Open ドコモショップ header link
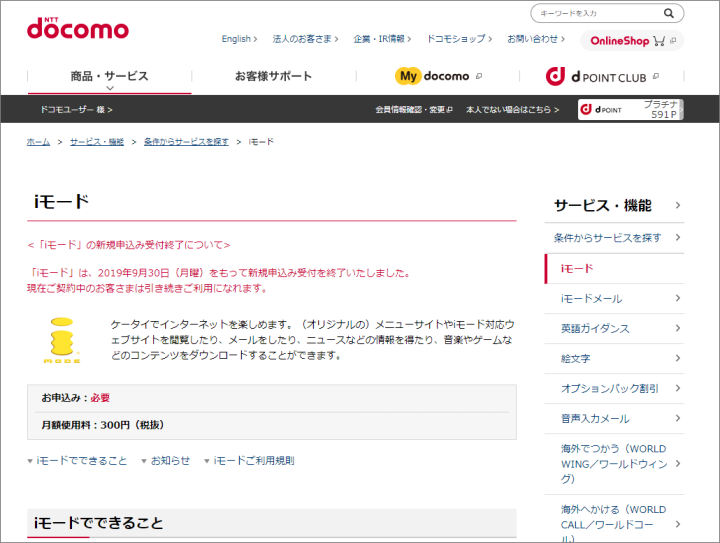This screenshot has height=543, width=720. pyautogui.click(x=456, y=39)
